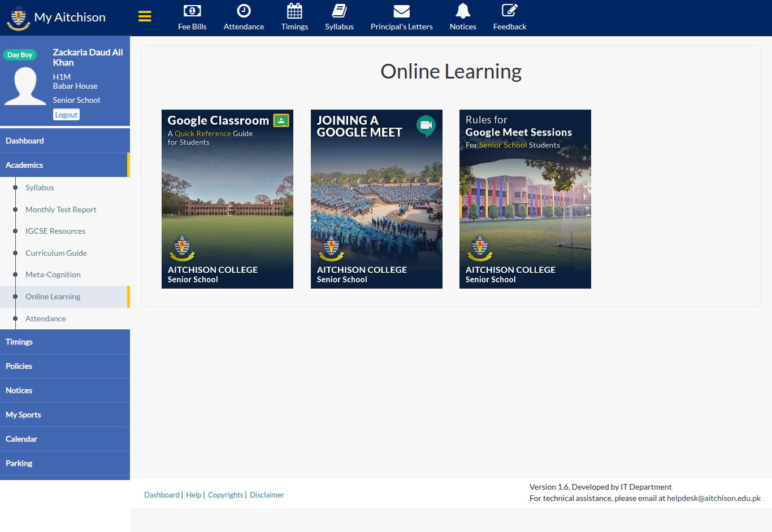772x532 pixels.
Task: Expand the Notices sidebar section
Action: pos(65,390)
